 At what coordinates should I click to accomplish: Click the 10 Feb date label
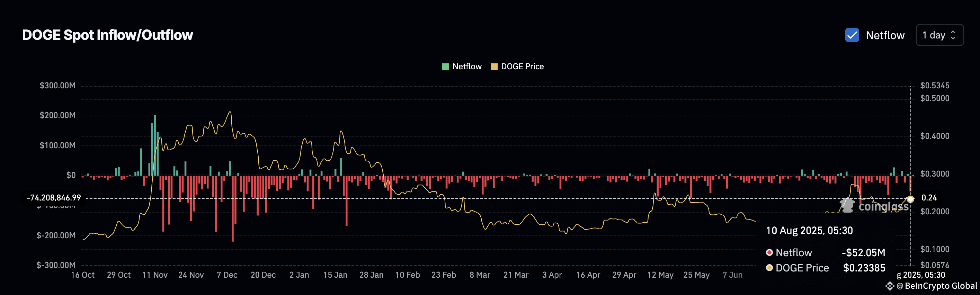point(408,275)
